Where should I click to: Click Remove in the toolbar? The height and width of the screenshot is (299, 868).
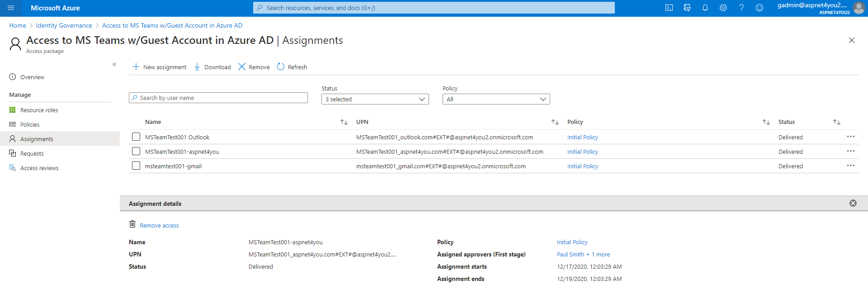(x=254, y=67)
